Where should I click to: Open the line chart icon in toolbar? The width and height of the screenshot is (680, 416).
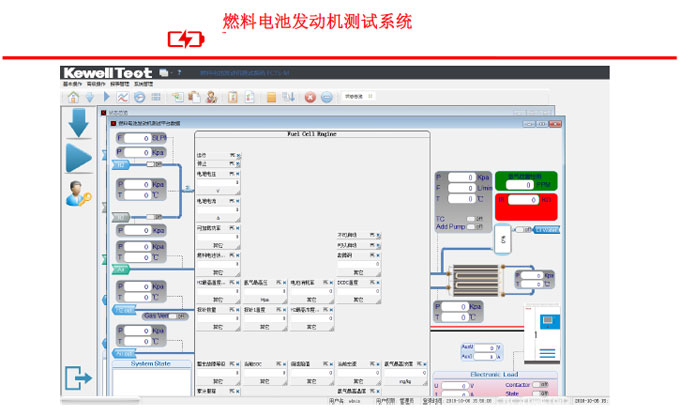pos(122,97)
